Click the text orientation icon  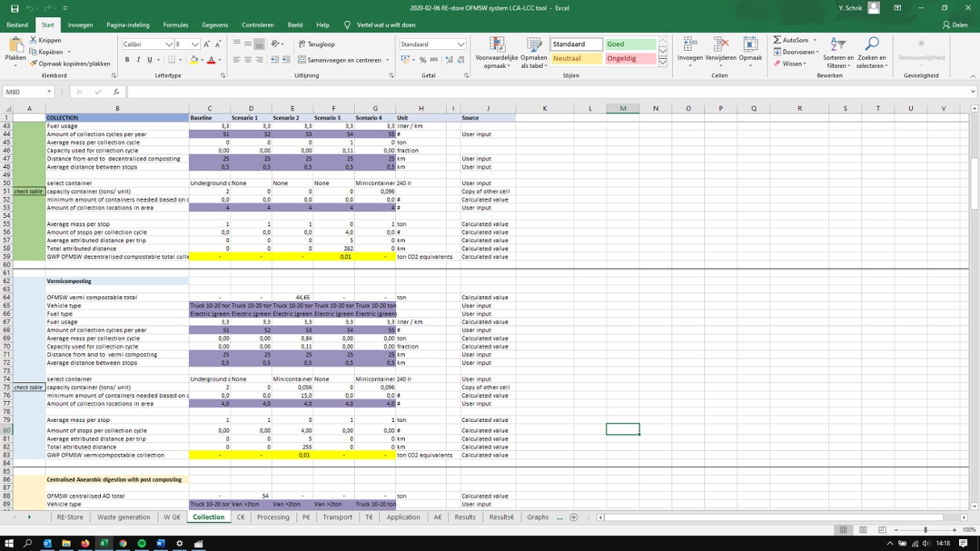(x=276, y=44)
